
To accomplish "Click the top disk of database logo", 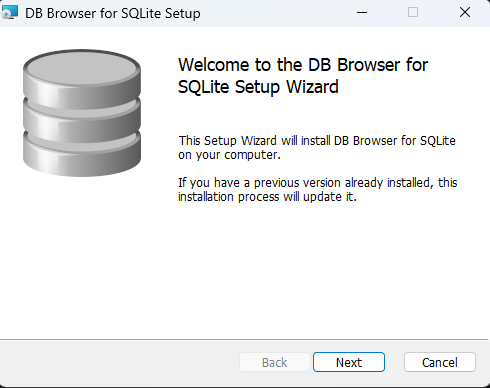I will (x=82, y=78).
